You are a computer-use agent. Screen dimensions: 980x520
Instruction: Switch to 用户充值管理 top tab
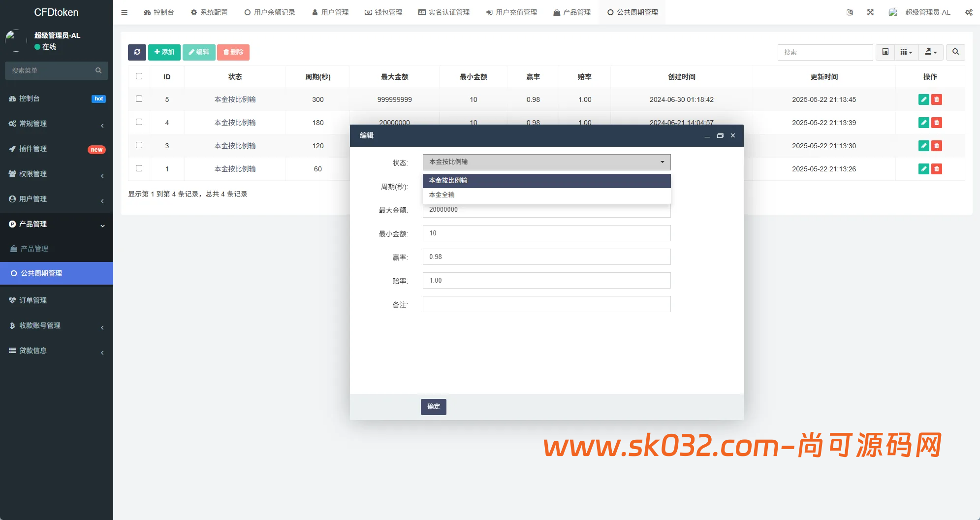(511, 12)
